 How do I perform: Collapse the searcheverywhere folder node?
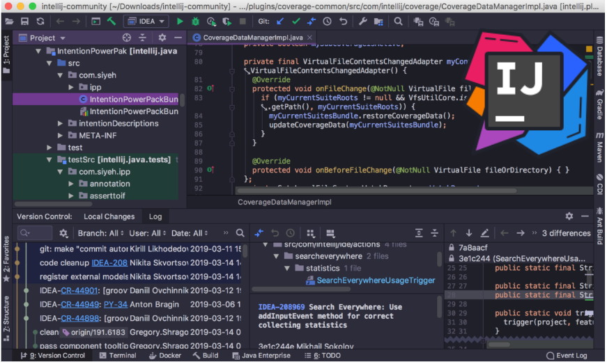(x=276, y=256)
